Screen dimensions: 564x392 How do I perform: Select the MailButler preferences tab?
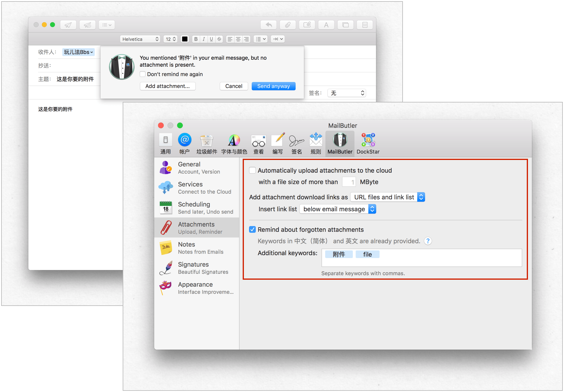point(340,144)
